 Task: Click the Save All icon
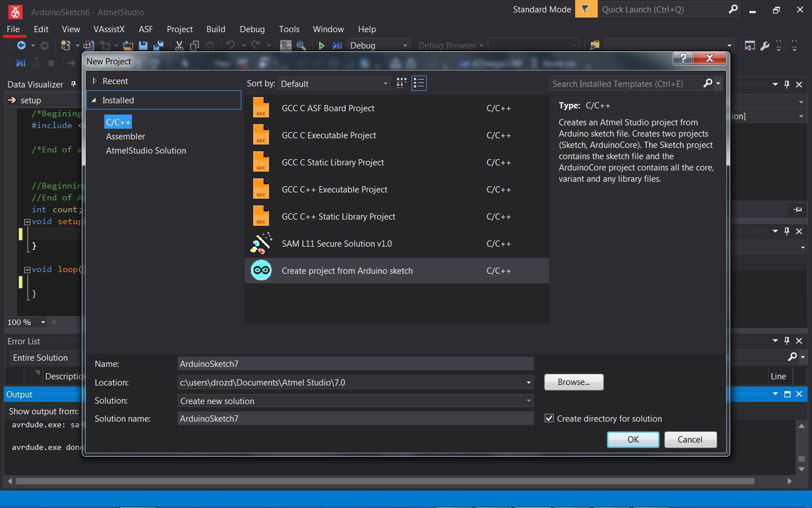point(158,45)
